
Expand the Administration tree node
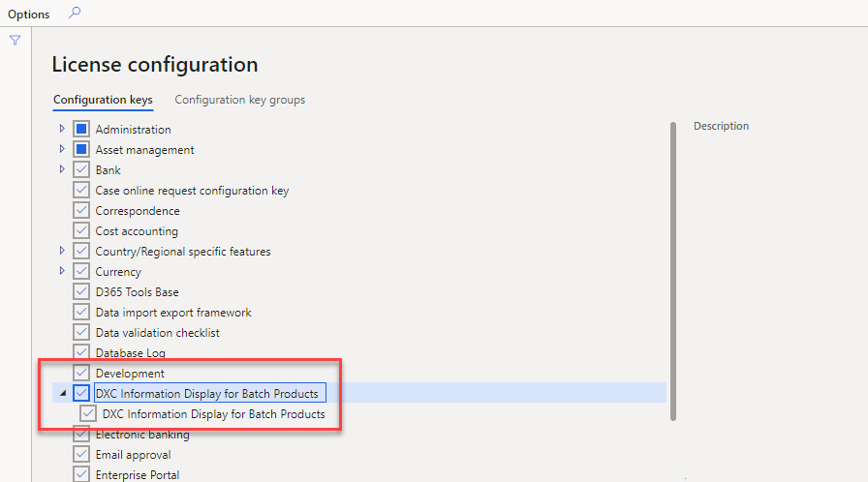coord(62,129)
